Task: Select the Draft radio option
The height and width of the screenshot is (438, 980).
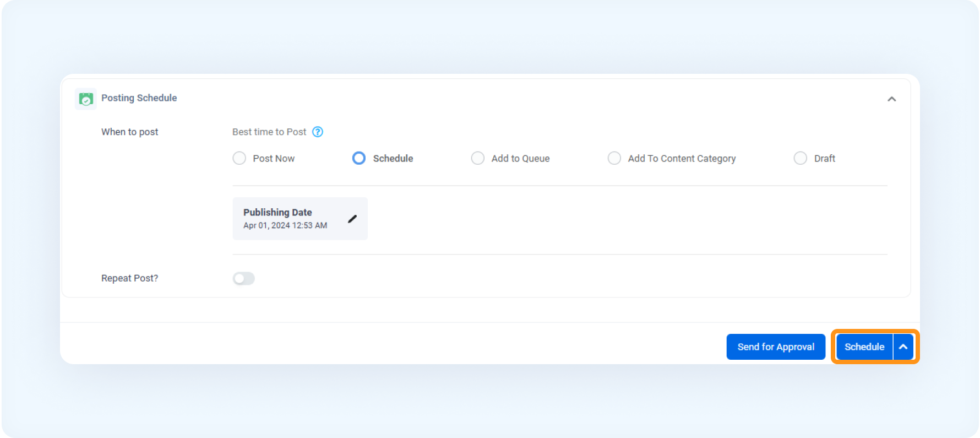Action: click(801, 158)
